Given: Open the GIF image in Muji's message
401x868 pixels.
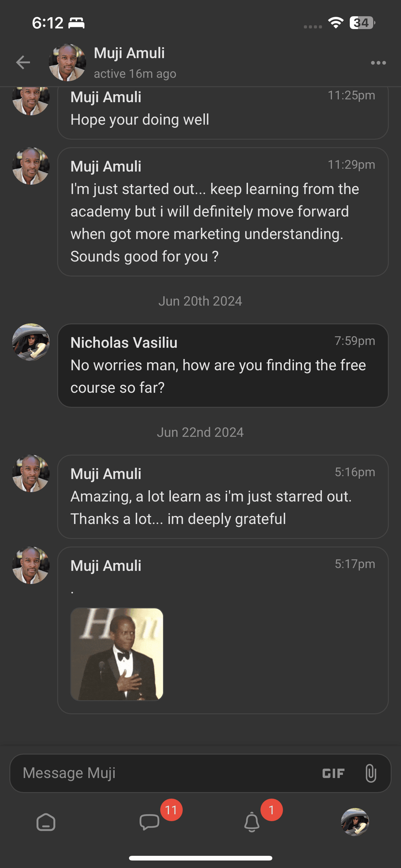Looking at the screenshot, I should (117, 654).
